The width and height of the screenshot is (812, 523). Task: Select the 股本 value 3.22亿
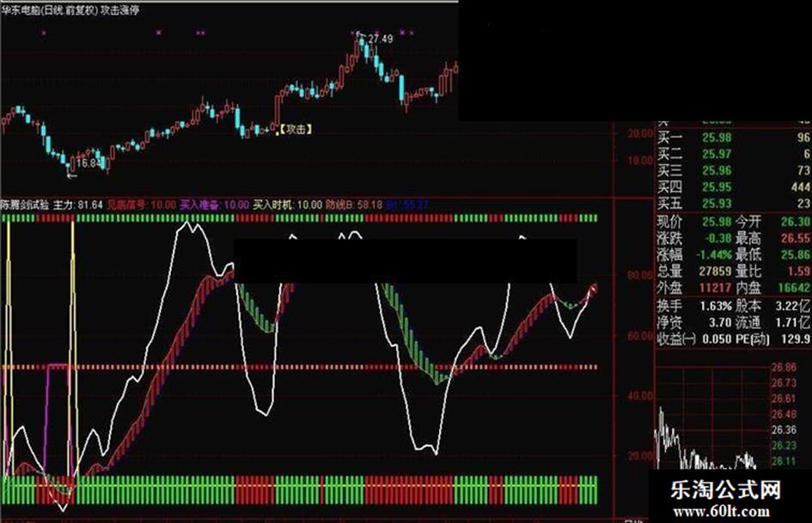793,307
